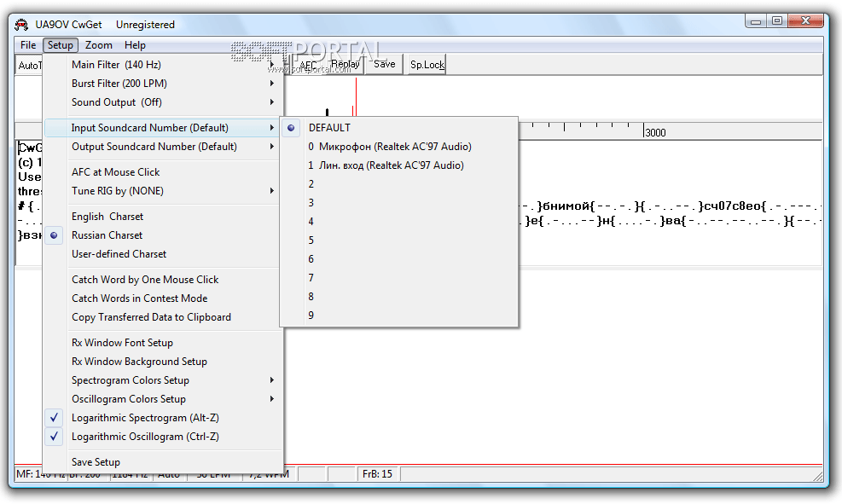
Task: Click the CwGet app icon in title bar
Action: click(x=21, y=25)
